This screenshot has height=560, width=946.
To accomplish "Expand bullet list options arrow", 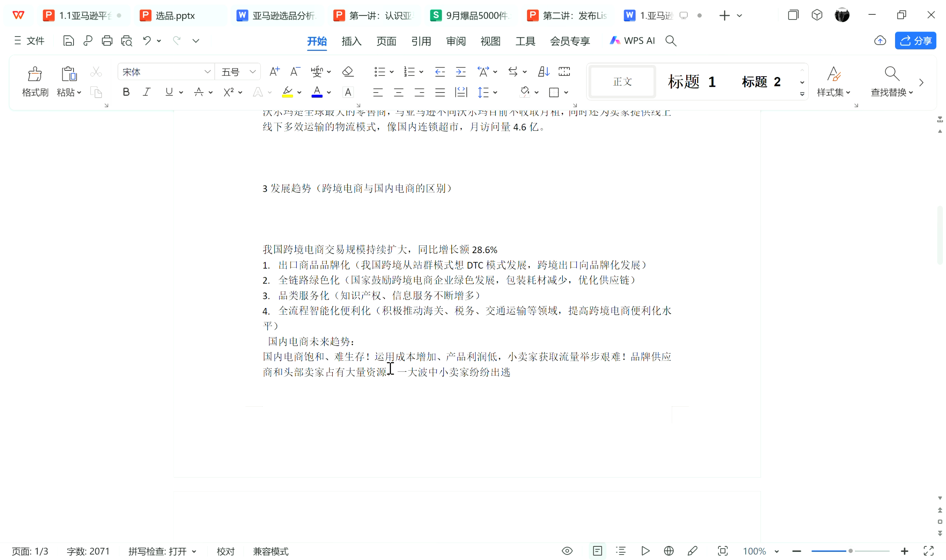I will tap(392, 72).
